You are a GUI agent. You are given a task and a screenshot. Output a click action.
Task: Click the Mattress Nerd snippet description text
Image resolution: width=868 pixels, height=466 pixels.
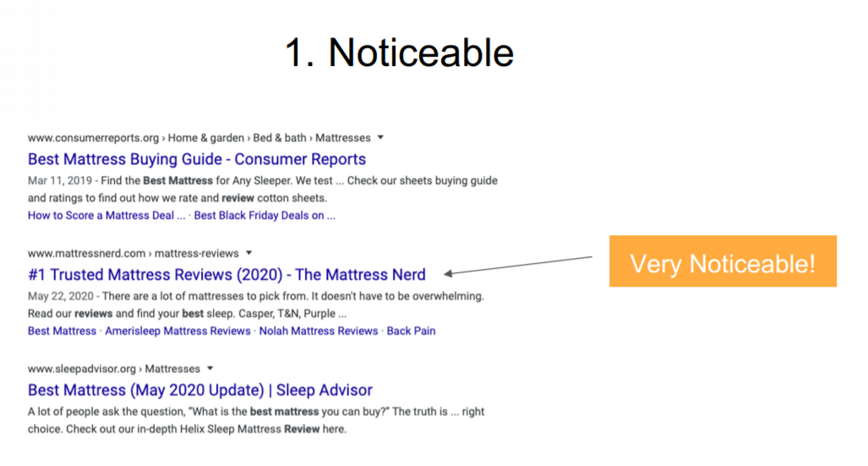(256, 304)
